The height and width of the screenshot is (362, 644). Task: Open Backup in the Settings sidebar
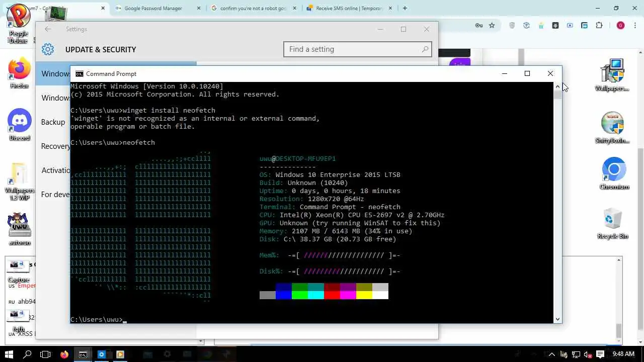point(53,122)
